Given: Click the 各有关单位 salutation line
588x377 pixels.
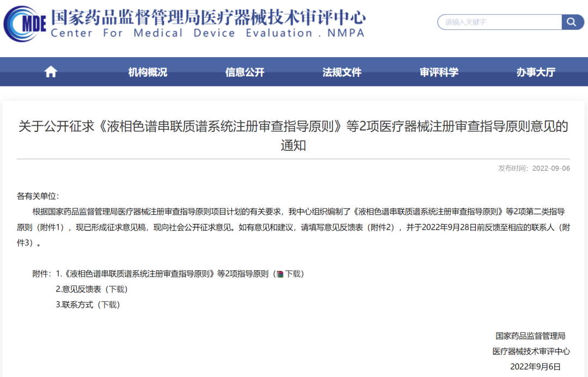Looking at the screenshot, I should pyautogui.click(x=38, y=196).
